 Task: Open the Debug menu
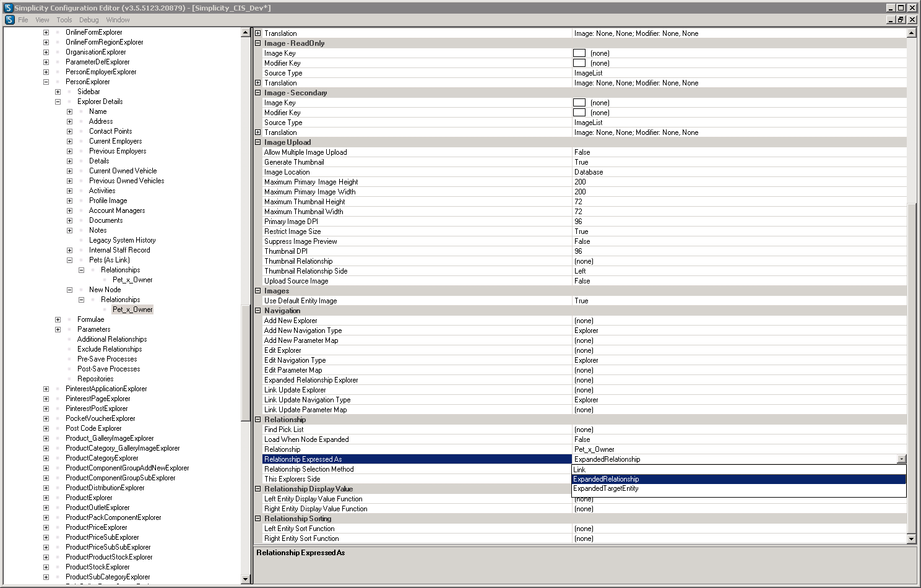[x=89, y=20]
